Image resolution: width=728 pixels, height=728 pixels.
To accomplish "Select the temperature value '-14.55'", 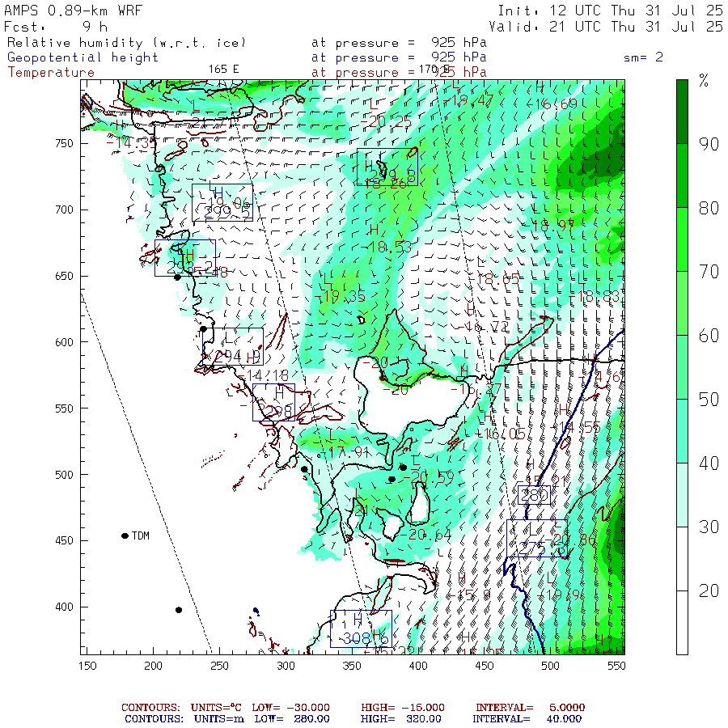I will pos(576,427).
